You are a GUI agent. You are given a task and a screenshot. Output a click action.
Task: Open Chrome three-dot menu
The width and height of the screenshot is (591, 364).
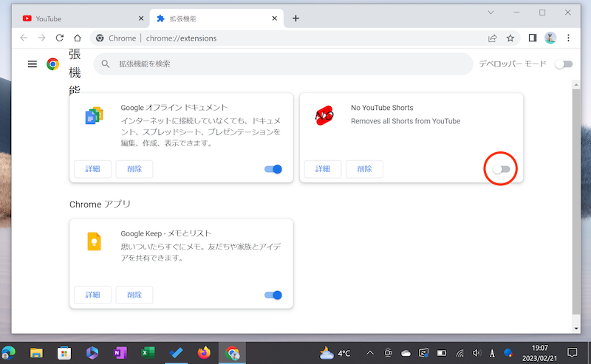[x=569, y=38]
